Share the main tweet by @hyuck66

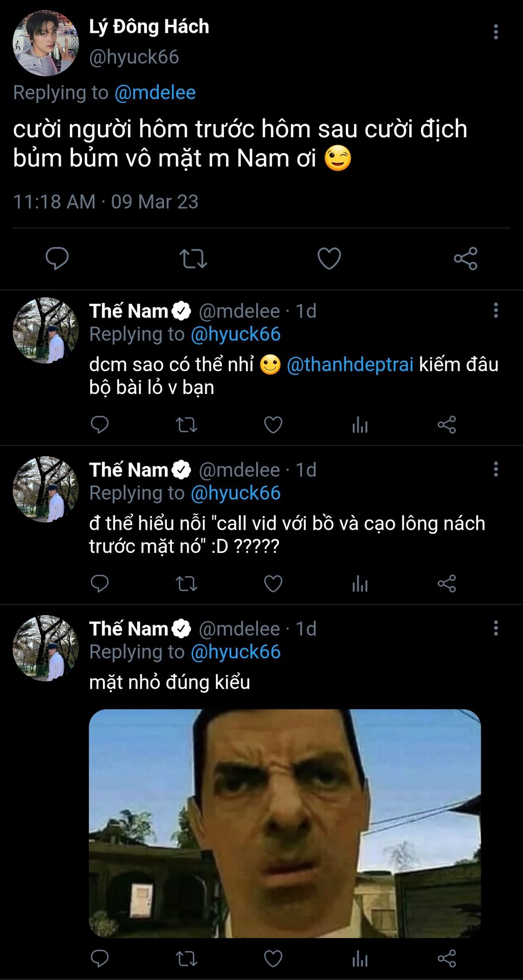point(465,258)
